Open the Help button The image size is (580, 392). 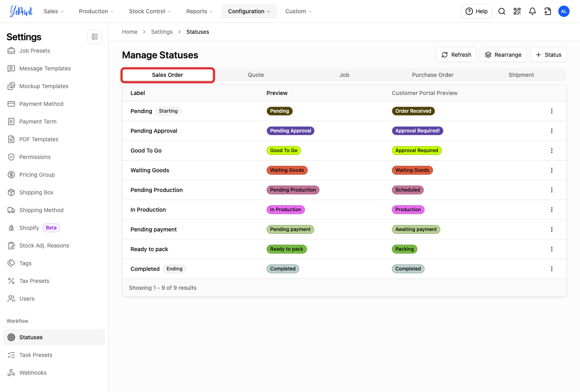coord(476,11)
